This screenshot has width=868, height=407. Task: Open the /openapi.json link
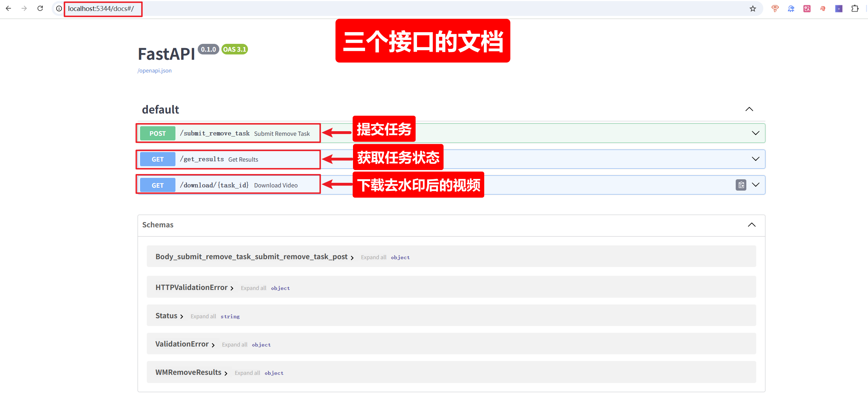[x=155, y=70]
